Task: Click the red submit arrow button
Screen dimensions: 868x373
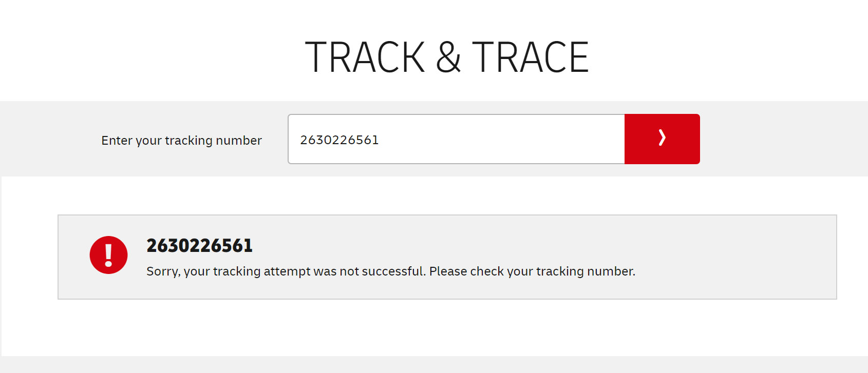Action: [662, 139]
